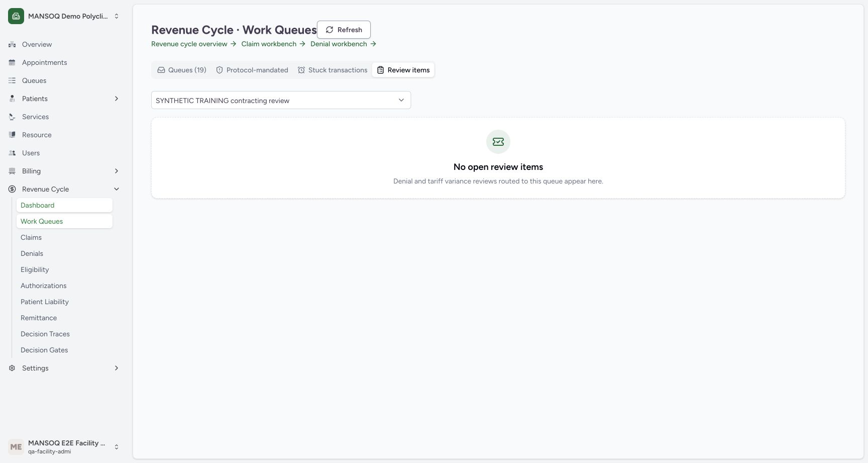Expand the Patients submenu chevron
Viewport: 868px width, 463px height.
coord(117,99)
